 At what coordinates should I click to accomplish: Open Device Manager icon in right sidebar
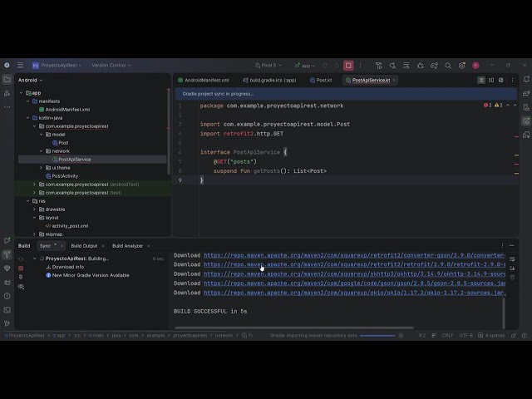pyautogui.click(x=526, y=107)
